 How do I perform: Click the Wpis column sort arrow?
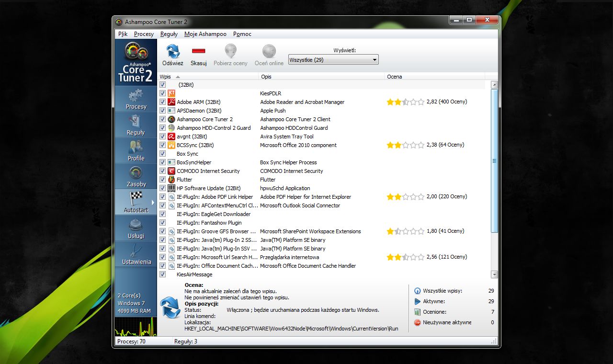pyautogui.click(x=178, y=77)
